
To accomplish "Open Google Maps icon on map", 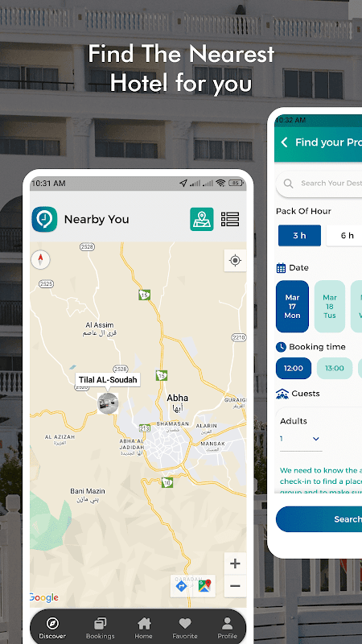I will (x=204, y=586).
